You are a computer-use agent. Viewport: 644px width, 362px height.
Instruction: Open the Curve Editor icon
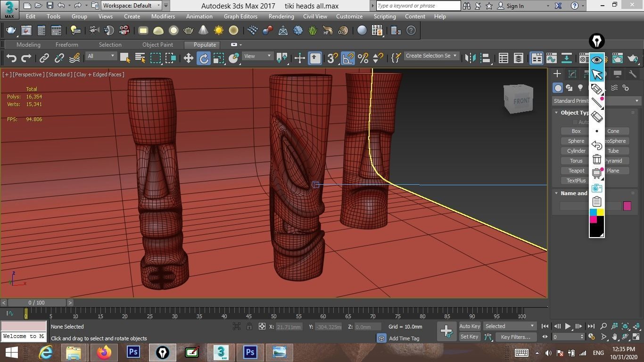pos(552,58)
